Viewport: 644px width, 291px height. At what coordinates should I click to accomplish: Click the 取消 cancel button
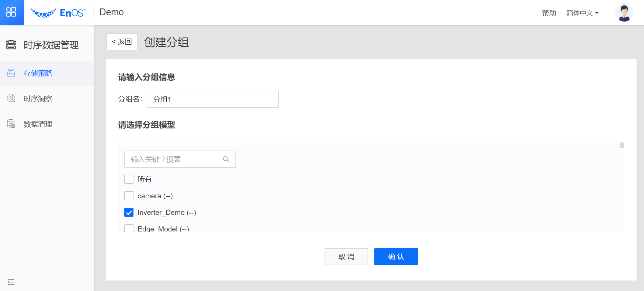coord(346,257)
